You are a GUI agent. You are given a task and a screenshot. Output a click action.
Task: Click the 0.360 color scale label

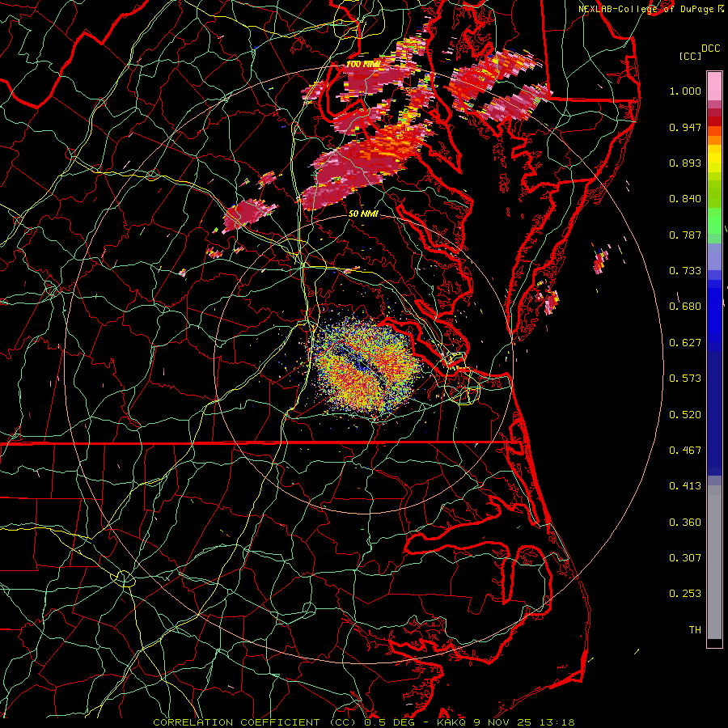tap(685, 523)
